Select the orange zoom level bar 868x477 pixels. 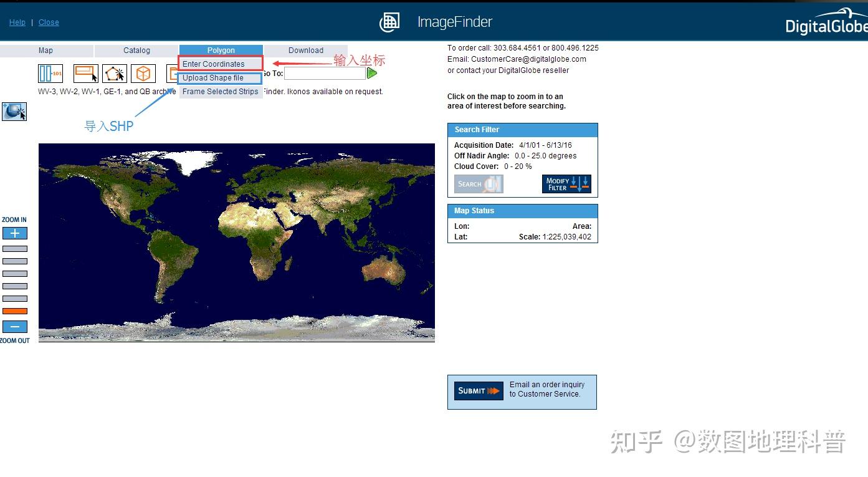tap(14, 311)
